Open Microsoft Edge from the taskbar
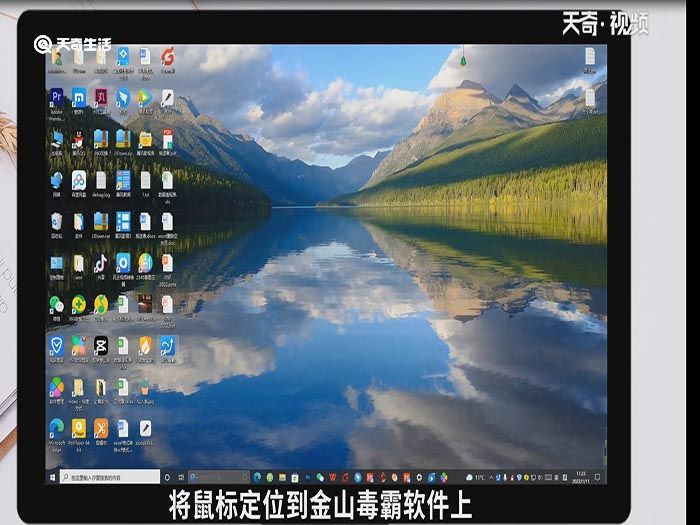 point(257,477)
